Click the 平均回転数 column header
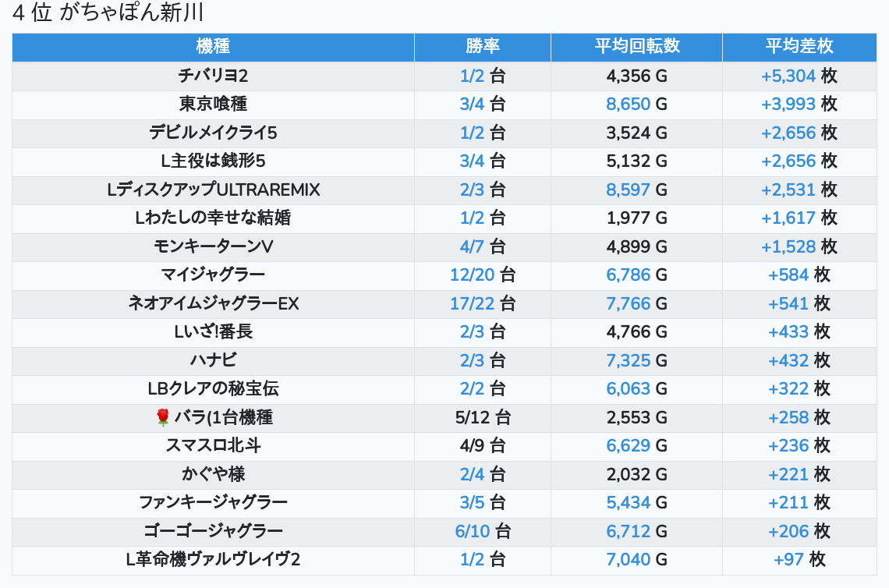 (x=636, y=47)
